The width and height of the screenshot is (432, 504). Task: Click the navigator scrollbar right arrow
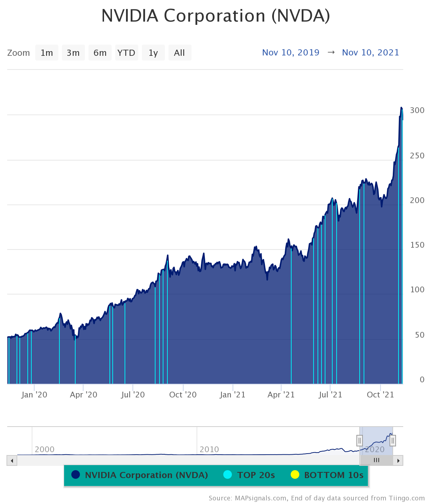coord(398,460)
